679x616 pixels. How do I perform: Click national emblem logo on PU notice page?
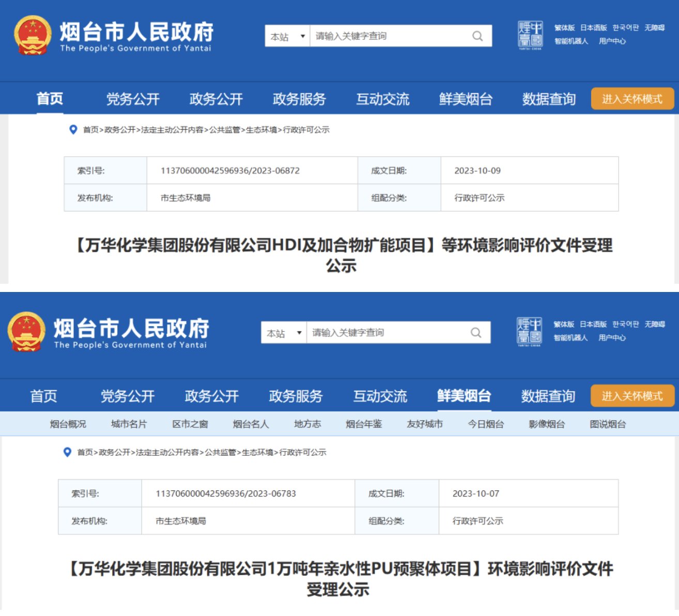[x=27, y=332]
